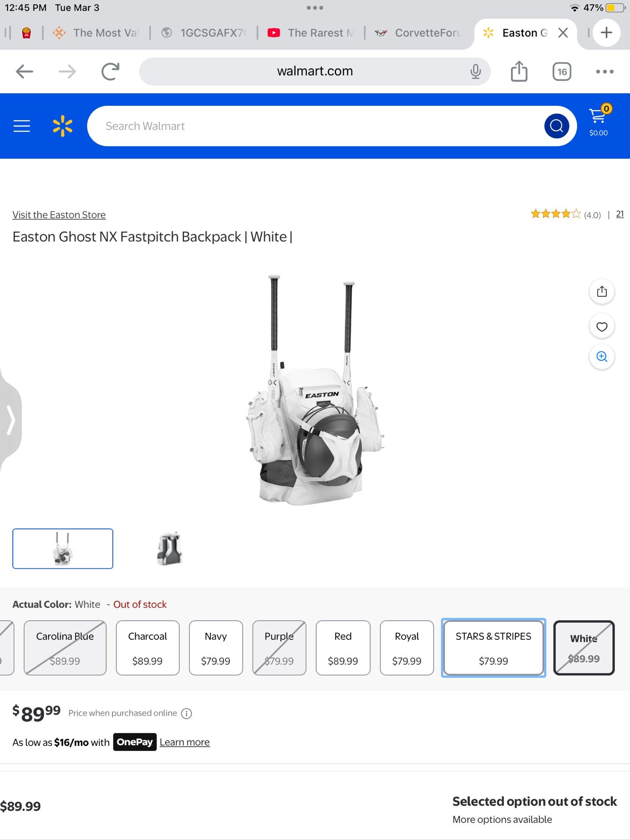Viewport: 630px width, 840px height.
Task: Tap the browser microphone icon
Action: pos(476,71)
